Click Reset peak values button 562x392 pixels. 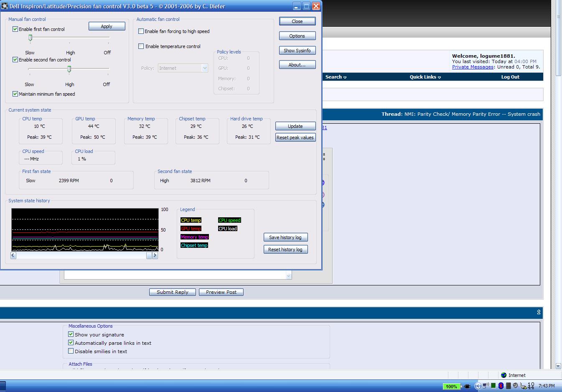point(295,137)
